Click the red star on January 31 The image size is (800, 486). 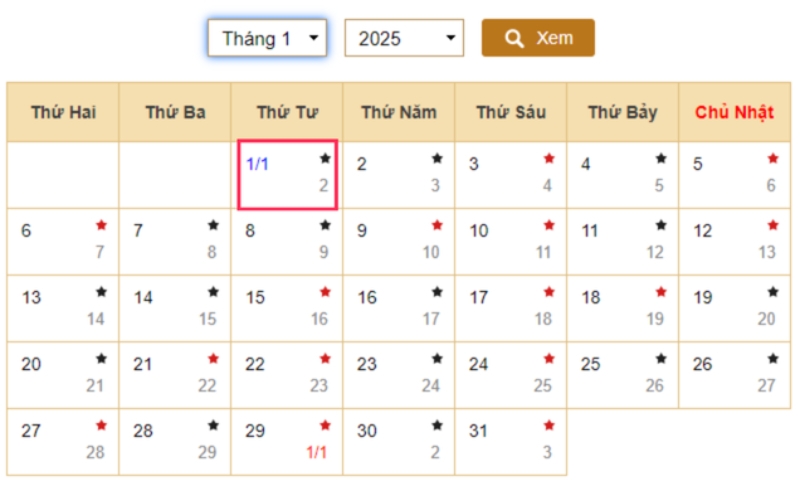point(549,425)
